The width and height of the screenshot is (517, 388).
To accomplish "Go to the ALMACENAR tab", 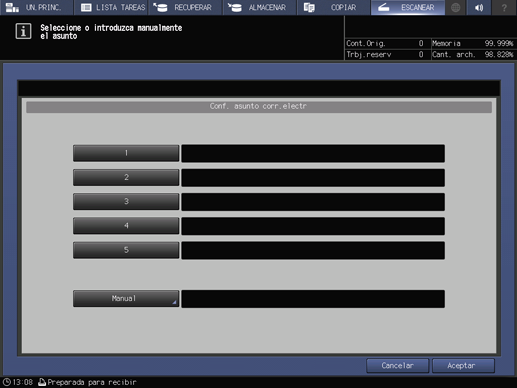I will (x=259, y=7).
